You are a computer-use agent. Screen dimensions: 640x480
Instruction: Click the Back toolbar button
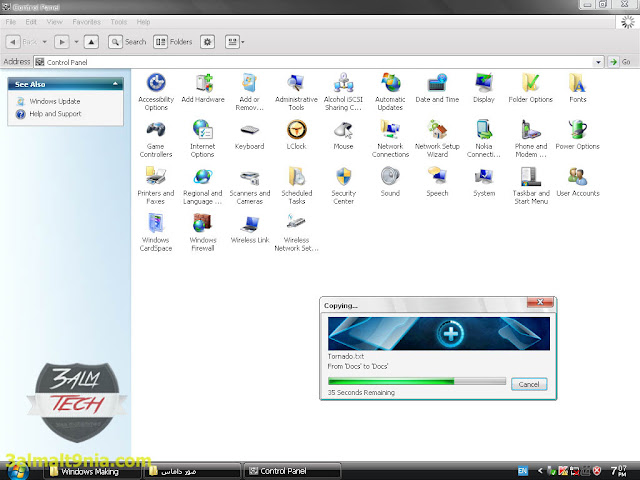(22, 42)
